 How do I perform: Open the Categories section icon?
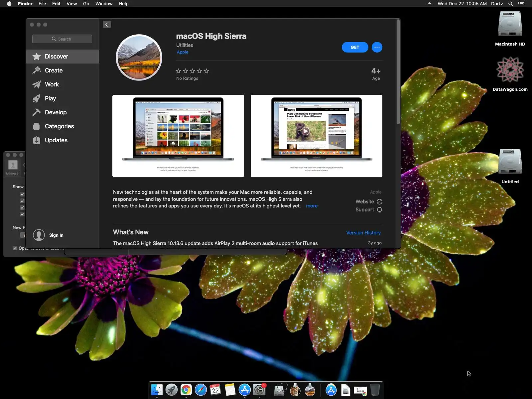click(37, 126)
